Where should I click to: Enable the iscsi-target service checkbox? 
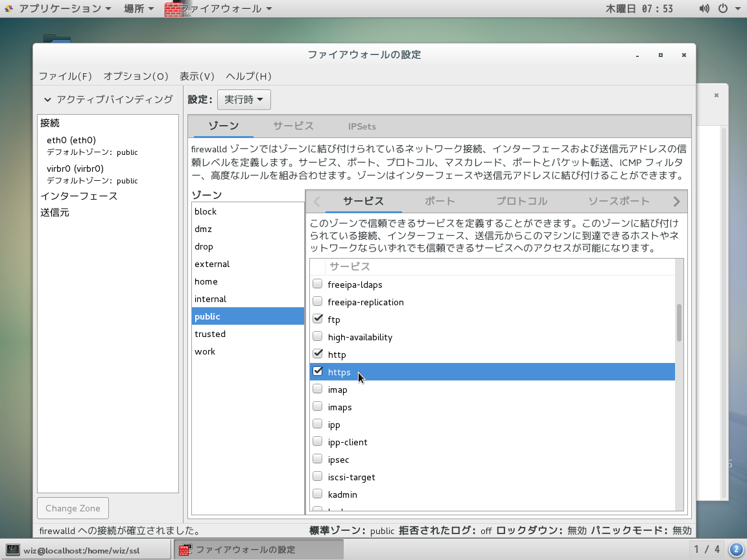tap(317, 476)
